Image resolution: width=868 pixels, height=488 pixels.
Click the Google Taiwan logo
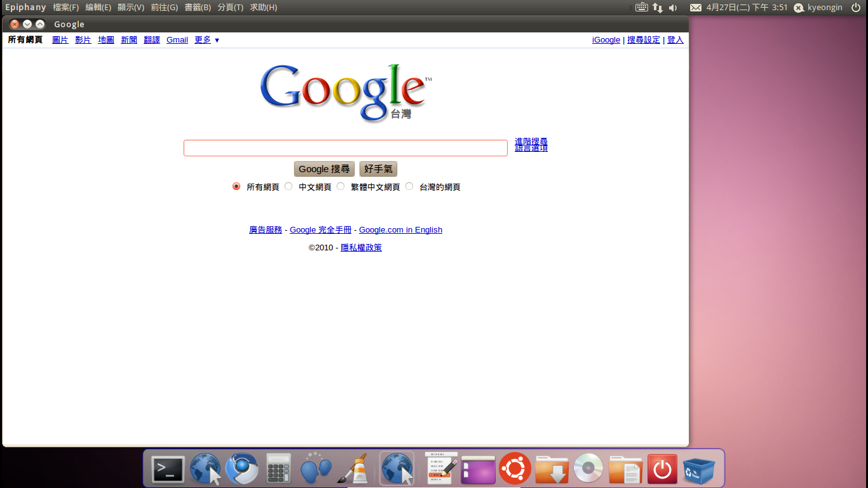coord(346,92)
